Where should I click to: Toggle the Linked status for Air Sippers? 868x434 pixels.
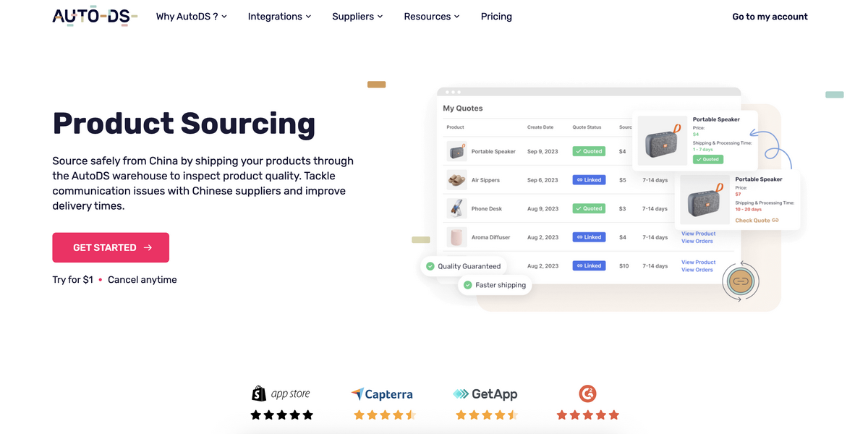tap(588, 179)
